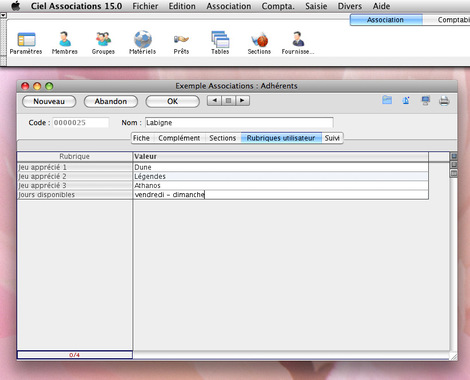This screenshot has width=470, height=380.
Task: Open the Fournisseurs icon
Action: (298, 43)
